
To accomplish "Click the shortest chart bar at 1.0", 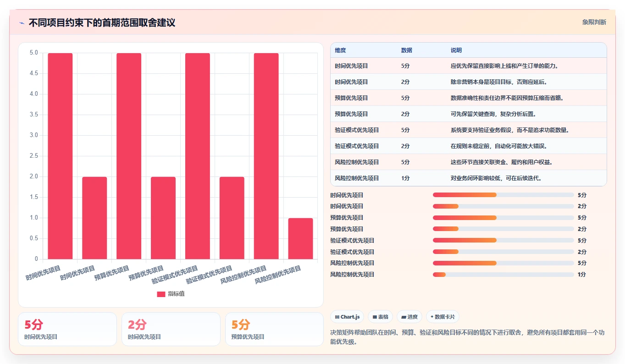I will coord(301,238).
